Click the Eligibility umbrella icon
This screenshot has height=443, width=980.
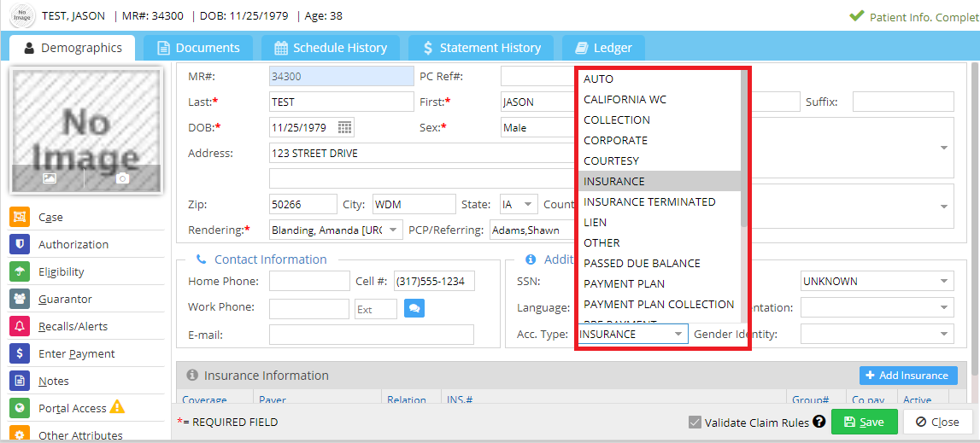[x=20, y=271]
